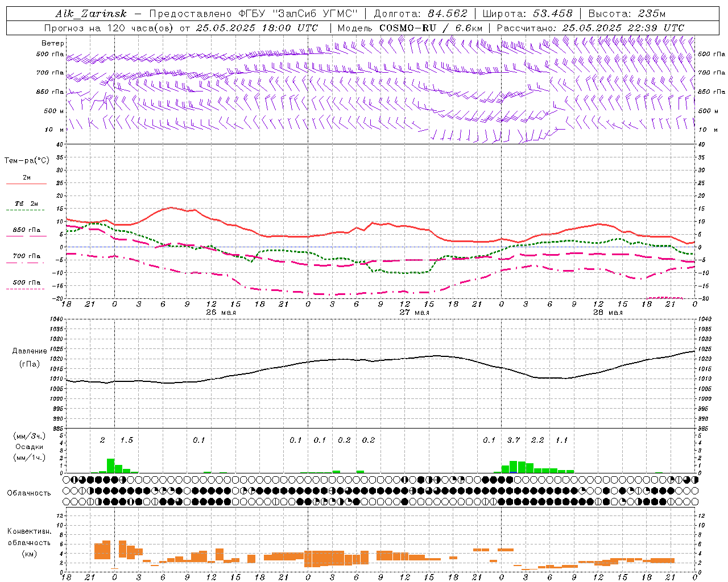Viewport: 728px width, 582px height.
Task: Click the red solid line sample under 2м legend
Action: pyautogui.click(x=26, y=184)
